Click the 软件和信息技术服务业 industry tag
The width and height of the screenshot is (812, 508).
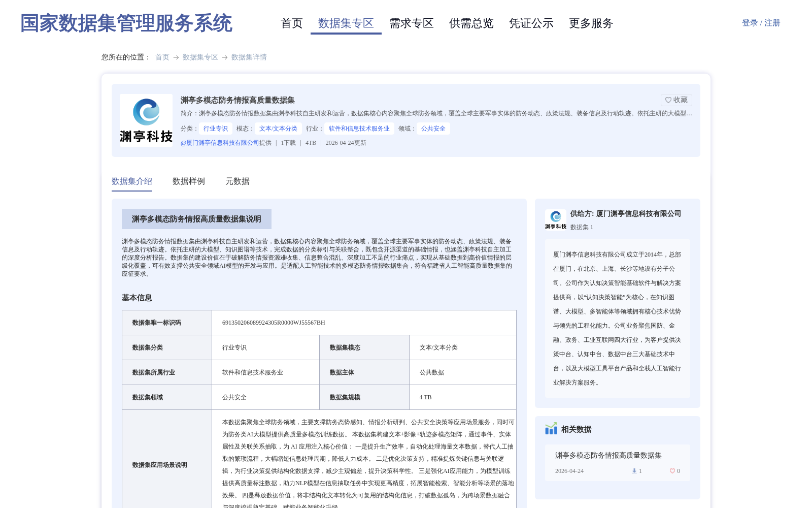(x=359, y=129)
